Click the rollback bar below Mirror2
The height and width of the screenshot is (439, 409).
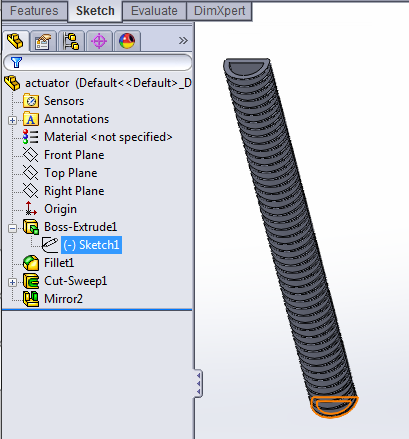97,310
